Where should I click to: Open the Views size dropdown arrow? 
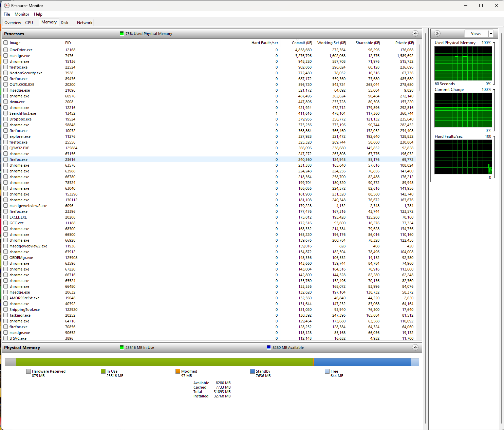(x=491, y=33)
